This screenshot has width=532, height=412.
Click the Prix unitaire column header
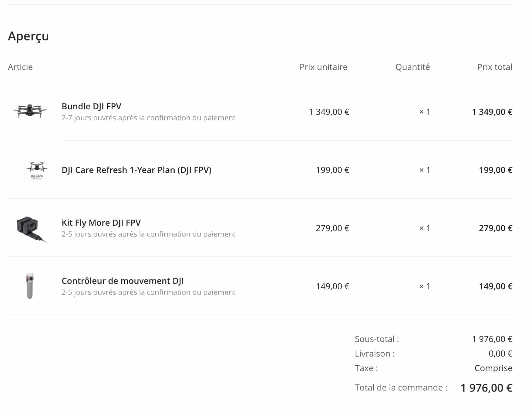tap(323, 67)
